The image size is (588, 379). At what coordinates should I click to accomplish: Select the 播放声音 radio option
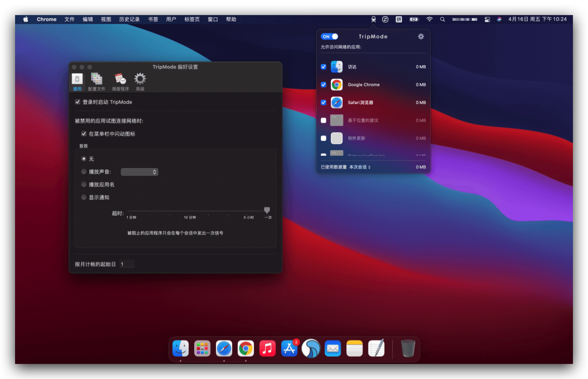(x=84, y=171)
